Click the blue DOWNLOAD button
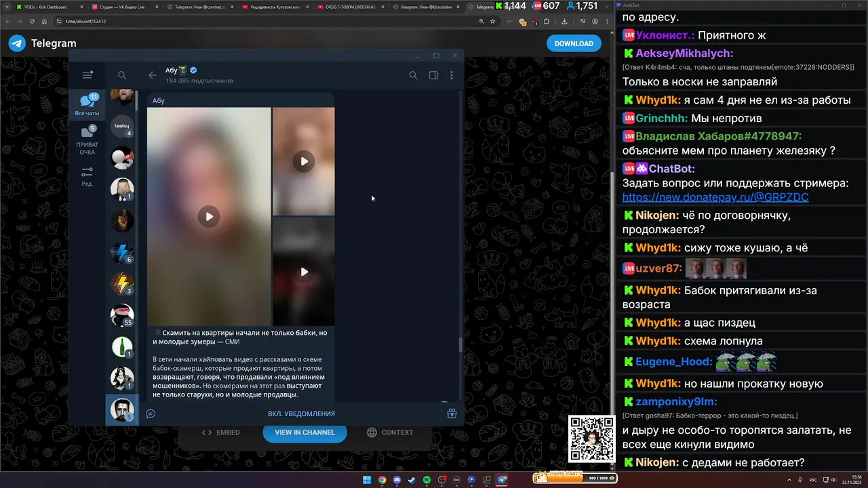The image size is (868, 488). (x=574, y=43)
